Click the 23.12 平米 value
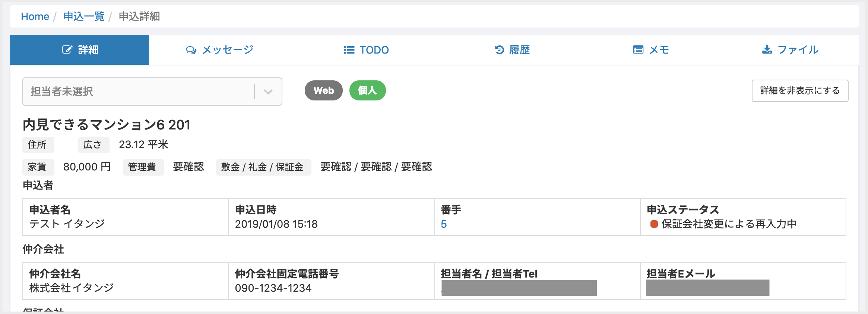 [143, 144]
